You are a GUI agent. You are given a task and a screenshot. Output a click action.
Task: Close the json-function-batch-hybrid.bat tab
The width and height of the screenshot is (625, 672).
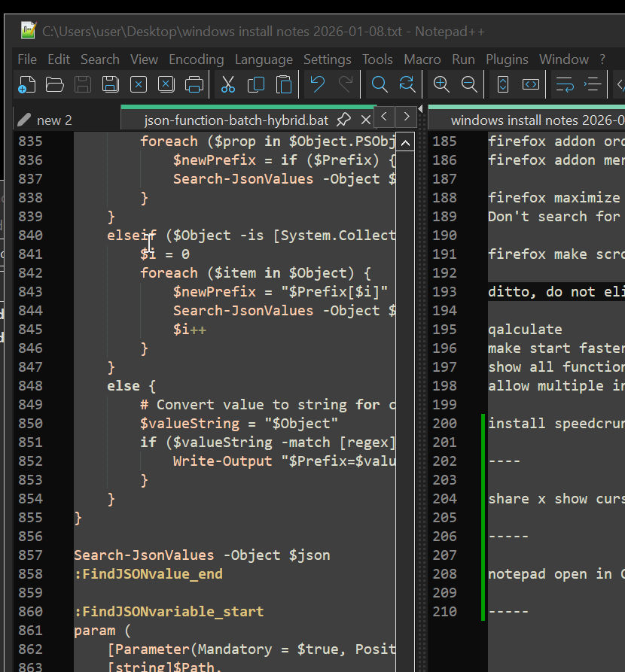point(366,120)
